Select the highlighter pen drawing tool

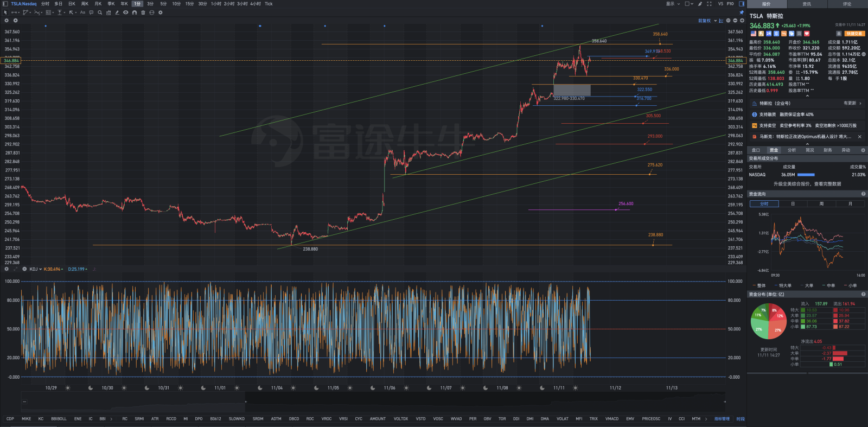pyautogui.click(x=117, y=12)
